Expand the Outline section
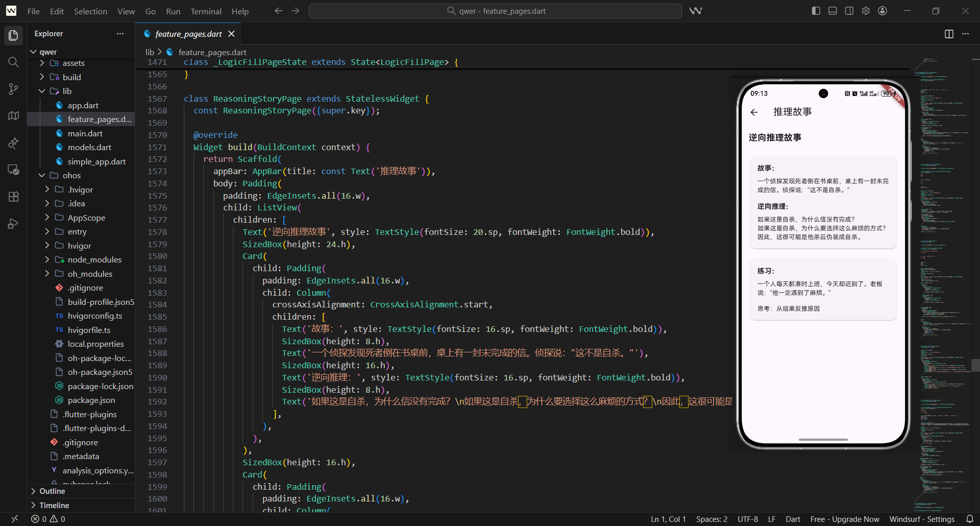 coord(81,491)
